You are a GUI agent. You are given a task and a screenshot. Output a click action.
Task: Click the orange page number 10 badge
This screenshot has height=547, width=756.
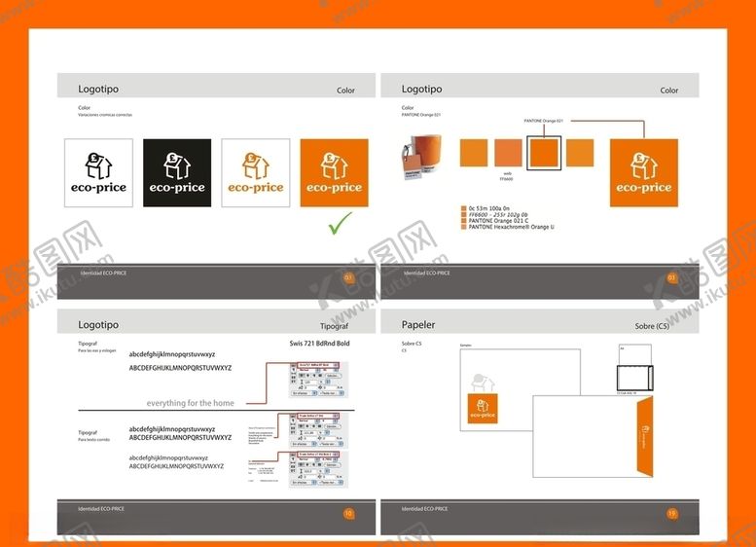[x=348, y=513]
